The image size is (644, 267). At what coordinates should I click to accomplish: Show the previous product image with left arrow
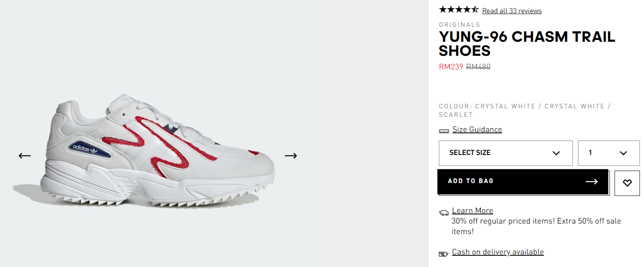coord(25,156)
